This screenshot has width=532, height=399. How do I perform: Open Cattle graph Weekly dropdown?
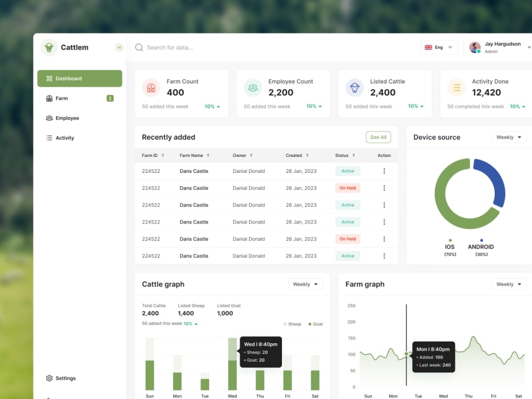point(305,284)
